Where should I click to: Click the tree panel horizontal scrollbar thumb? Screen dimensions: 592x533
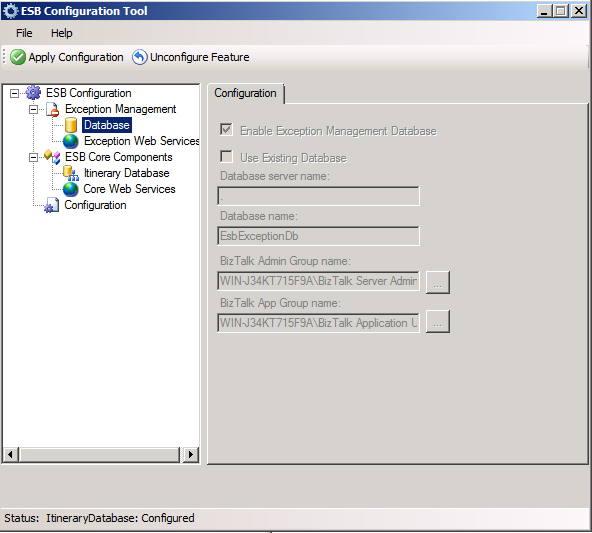pos(100,454)
